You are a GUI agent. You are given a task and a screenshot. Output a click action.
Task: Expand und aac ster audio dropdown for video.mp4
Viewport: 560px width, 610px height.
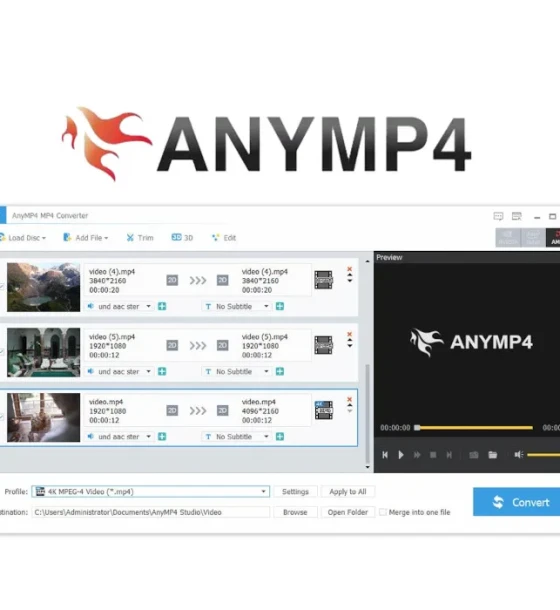click(120, 436)
